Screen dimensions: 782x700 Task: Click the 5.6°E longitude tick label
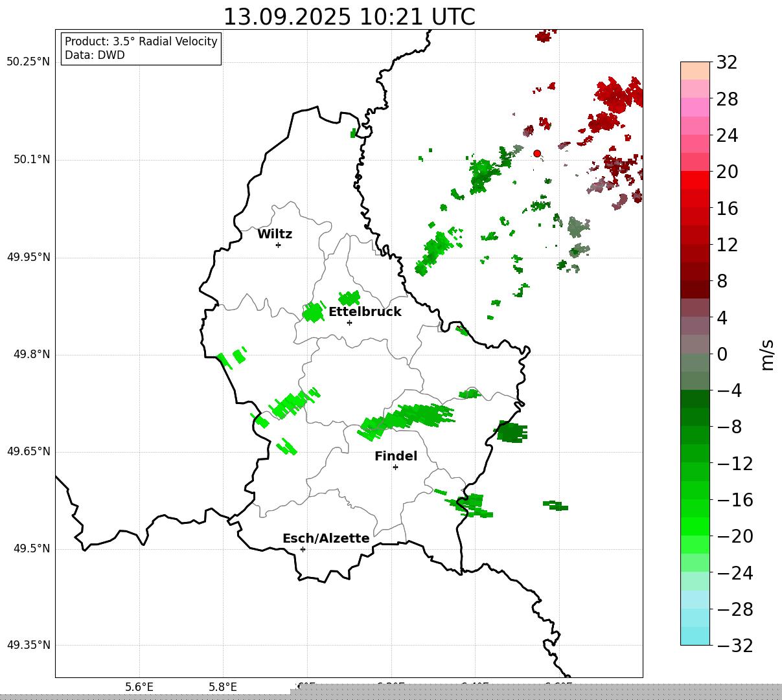tap(139, 687)
